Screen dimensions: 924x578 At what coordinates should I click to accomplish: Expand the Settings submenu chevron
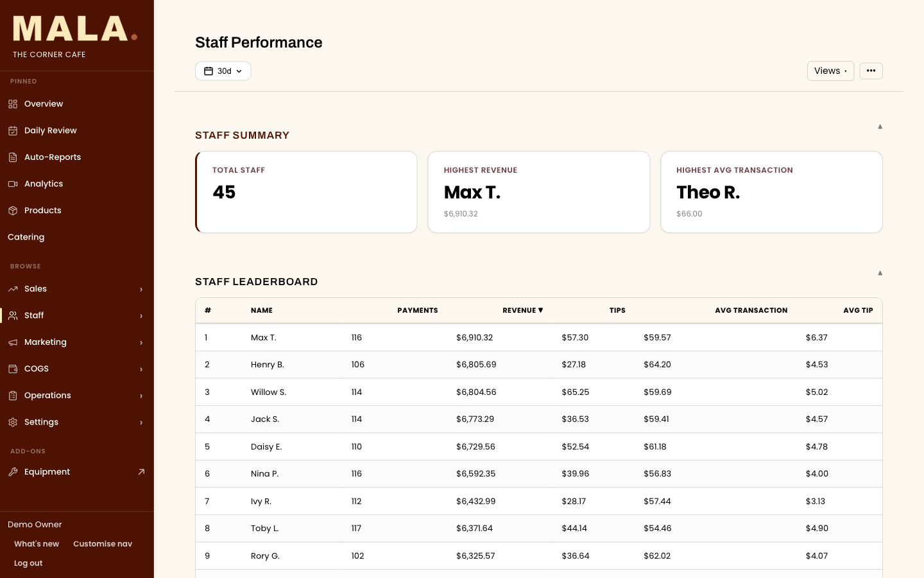point(141,423)
